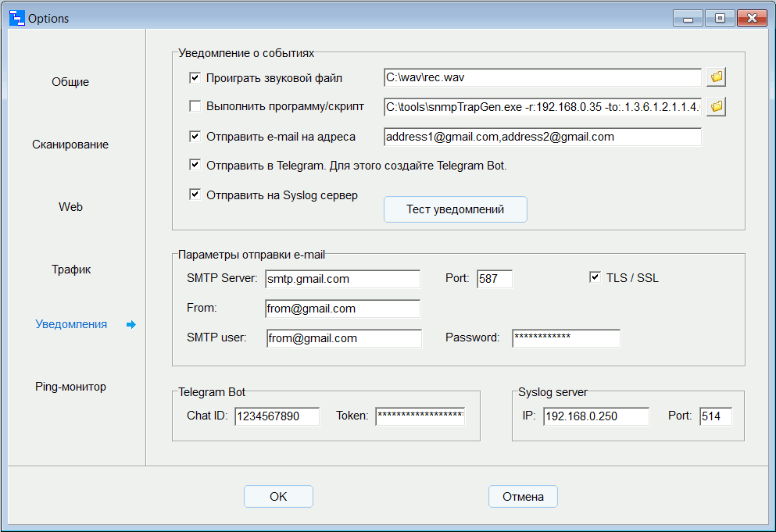The width and height of the screenshot is (776, 532).
Task: Uncheck 'Отправить e-mail на адреса' option
Action: point(195,137)
